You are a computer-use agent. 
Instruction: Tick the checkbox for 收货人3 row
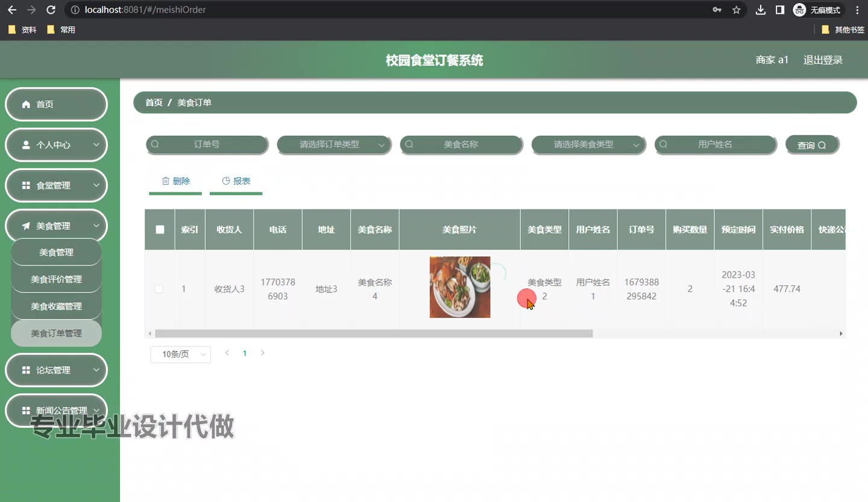[x=159, y=289]
